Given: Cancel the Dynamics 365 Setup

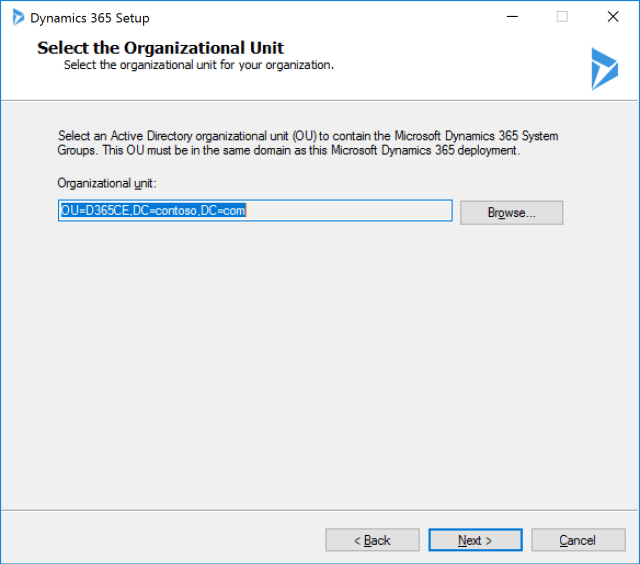Looking at the screenshot, I should 578,540.
